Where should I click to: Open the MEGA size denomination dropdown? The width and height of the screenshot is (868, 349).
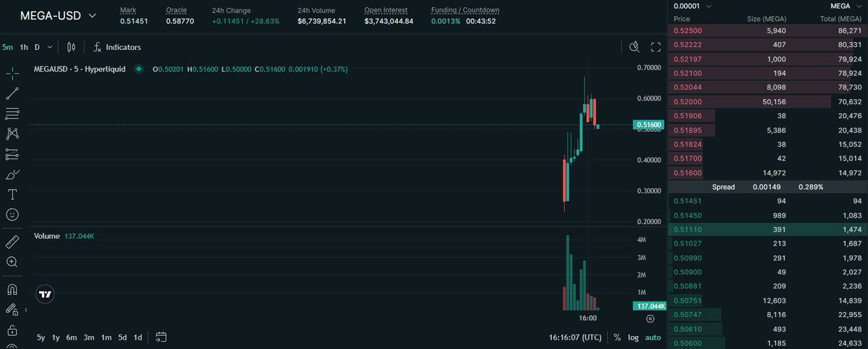point(846,6)
